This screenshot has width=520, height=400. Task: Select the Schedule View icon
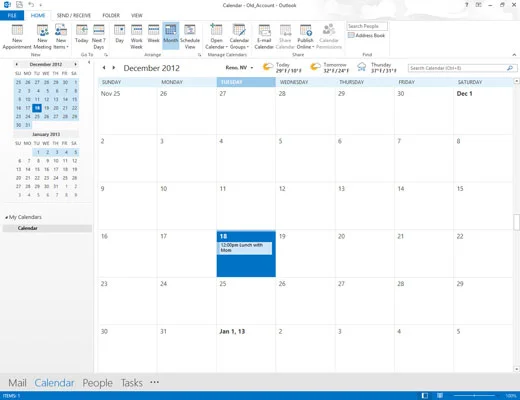190,36
